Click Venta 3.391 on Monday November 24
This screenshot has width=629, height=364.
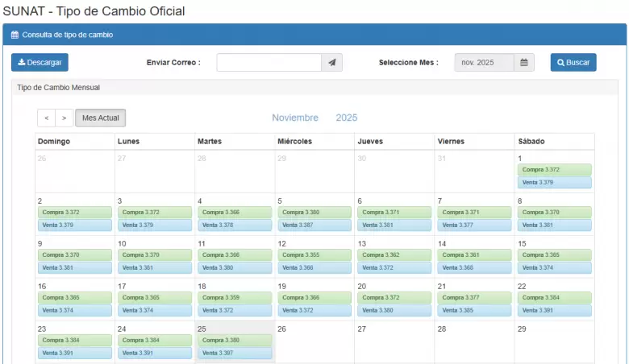(155, 353)
